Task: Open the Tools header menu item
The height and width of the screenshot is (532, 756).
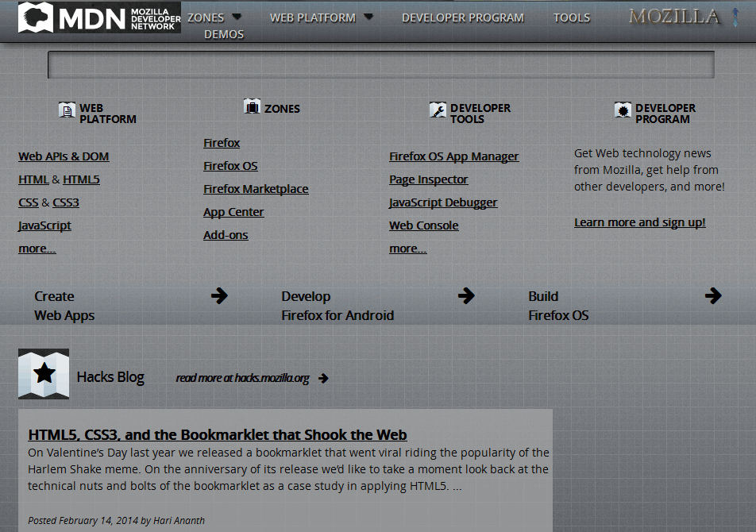Action: pos(572,17)
